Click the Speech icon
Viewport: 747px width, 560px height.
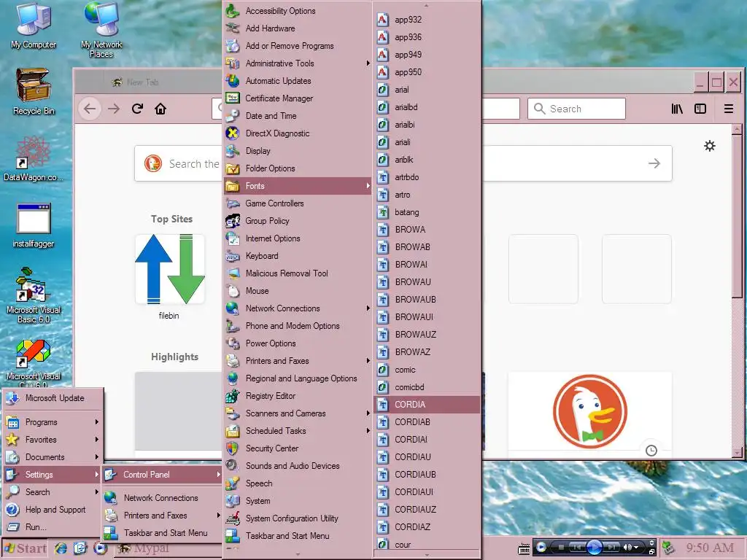pyautogui.click(x=233, y=483)
